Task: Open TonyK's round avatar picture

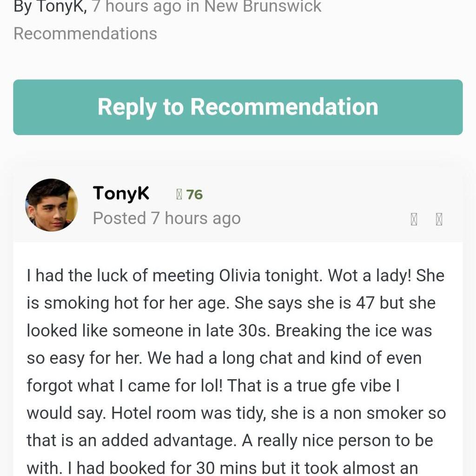Action: (x=52, y=205)
